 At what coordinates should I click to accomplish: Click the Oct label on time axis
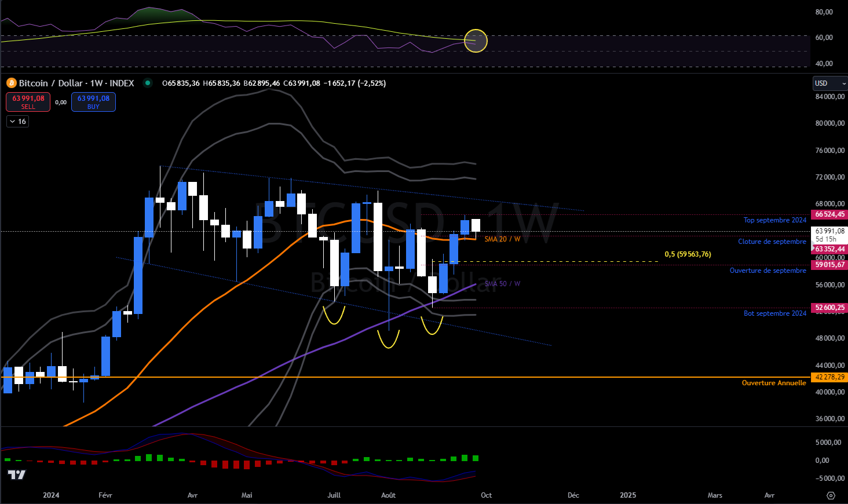(x=486, y=495)
